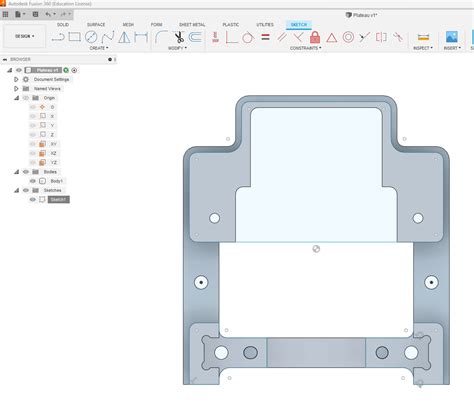The height and width of the screenshot is (404, 474).
Task: Click the Insert image icon
Action: (x=452, y=37)
